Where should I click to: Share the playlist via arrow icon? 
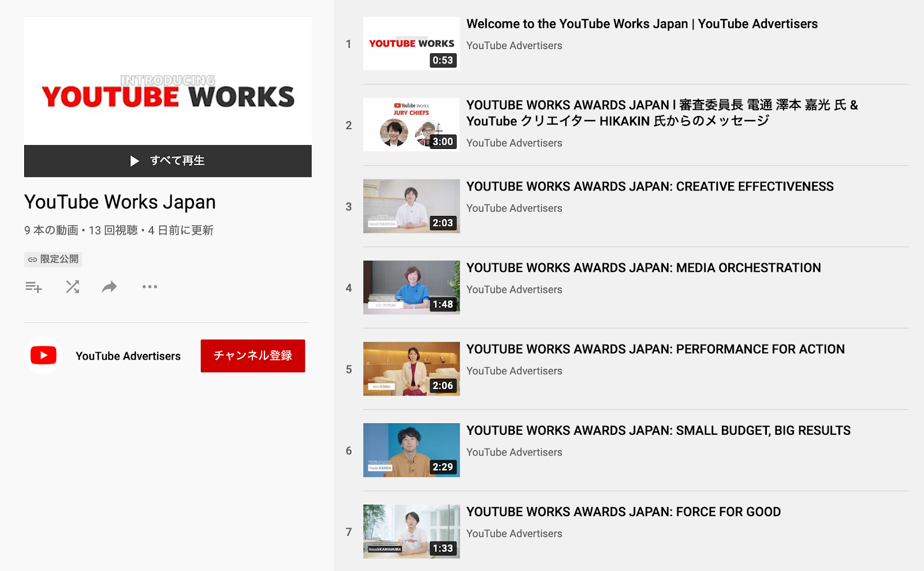(109, 287)
